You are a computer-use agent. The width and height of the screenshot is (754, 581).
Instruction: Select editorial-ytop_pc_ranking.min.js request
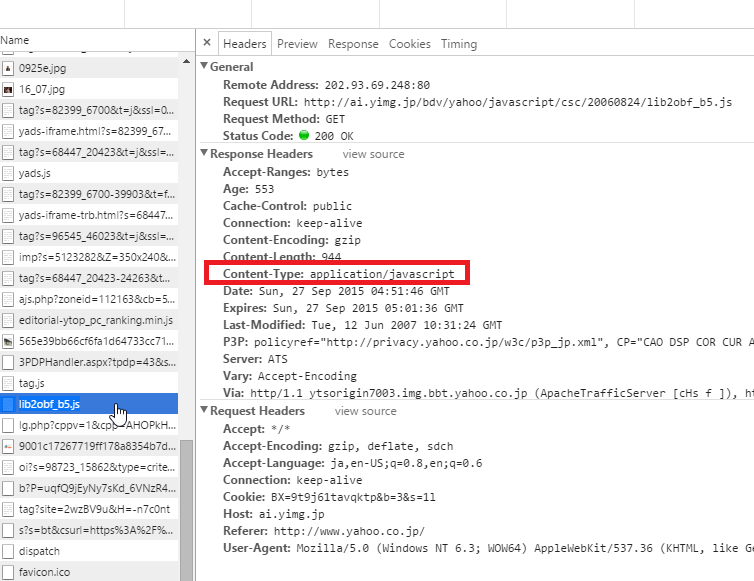pyautogui.click(x=89, y=320)
